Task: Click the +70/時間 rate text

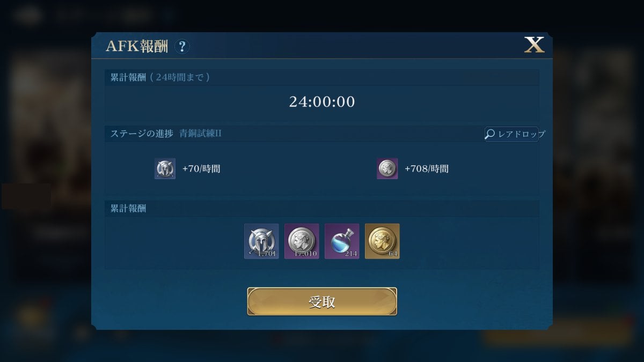Action: (x=201, y=169)
